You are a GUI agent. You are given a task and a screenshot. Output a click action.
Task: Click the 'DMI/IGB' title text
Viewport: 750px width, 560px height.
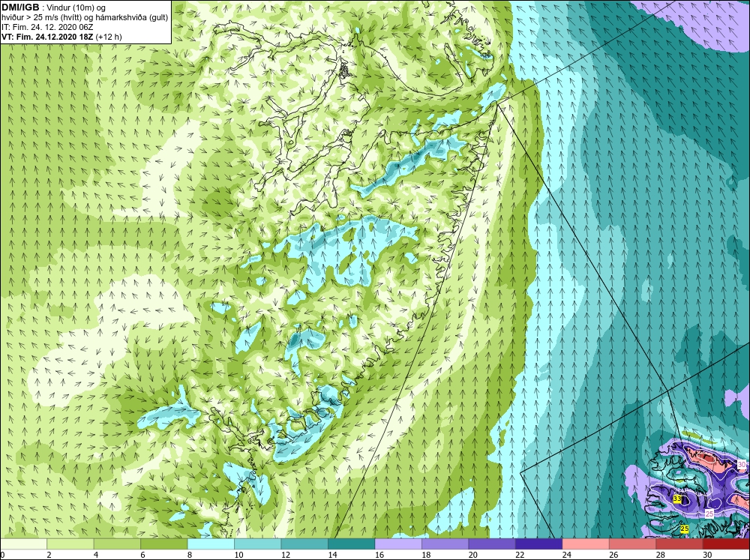pos(20,7)
